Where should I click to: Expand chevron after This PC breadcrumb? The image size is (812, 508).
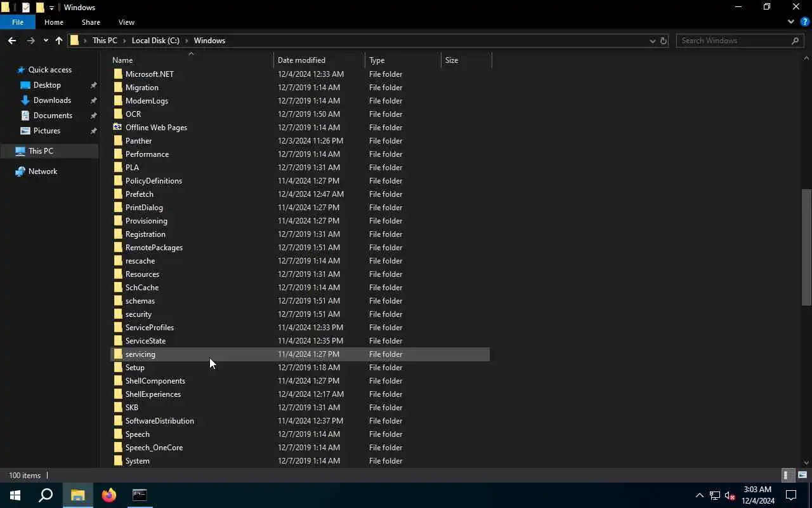point(124,41)
